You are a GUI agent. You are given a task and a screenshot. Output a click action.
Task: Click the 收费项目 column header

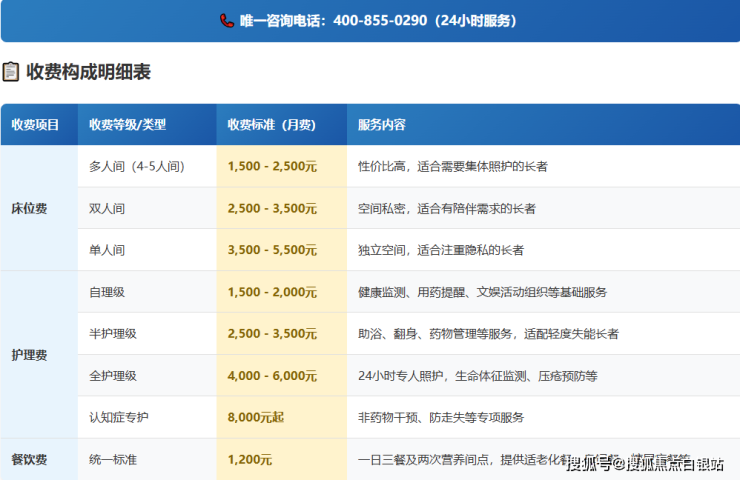pyautogui.click(x=35, y=125)
